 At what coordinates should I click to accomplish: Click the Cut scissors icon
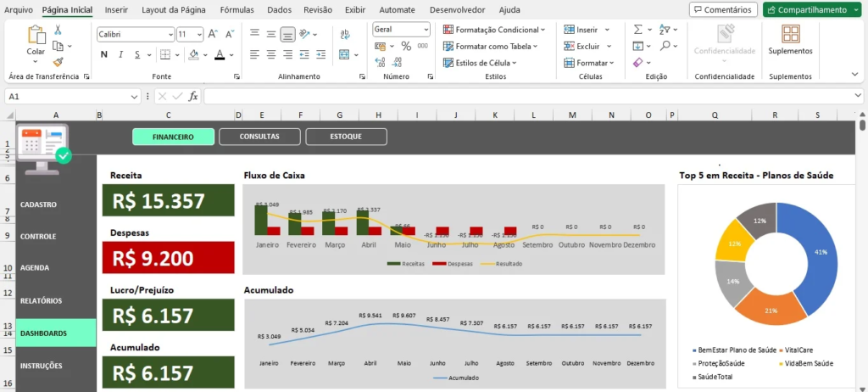pyautogui.click(x=58, y=30)
